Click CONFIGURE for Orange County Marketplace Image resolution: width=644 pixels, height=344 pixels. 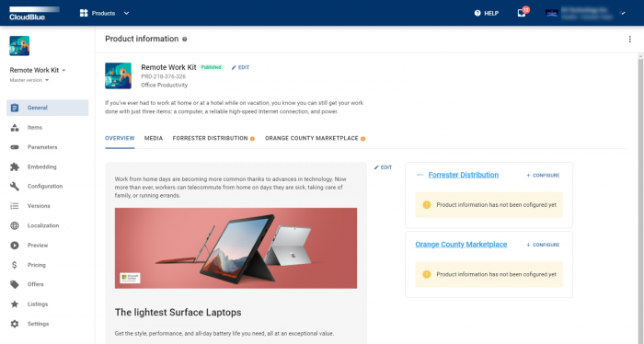coord(543,245)
